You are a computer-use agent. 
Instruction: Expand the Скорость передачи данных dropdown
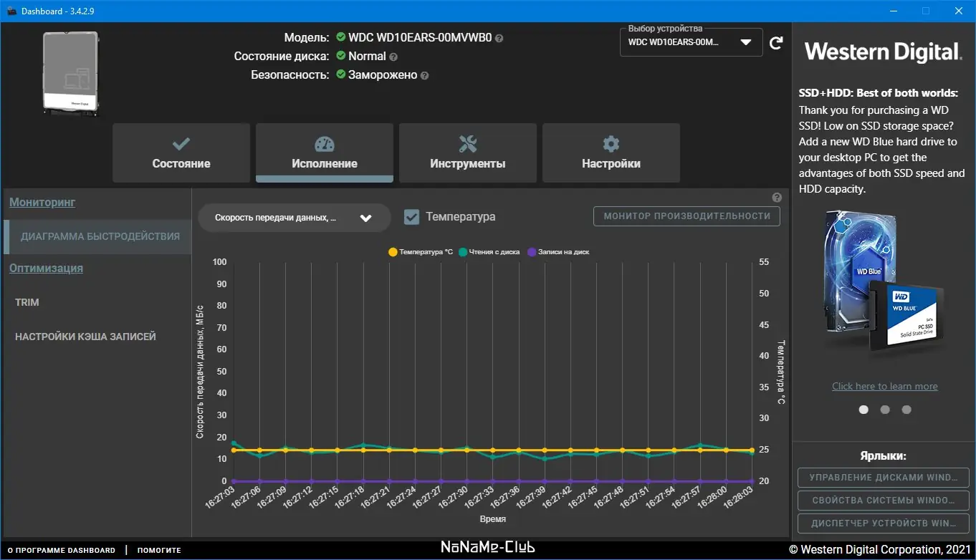coord(294,218)
